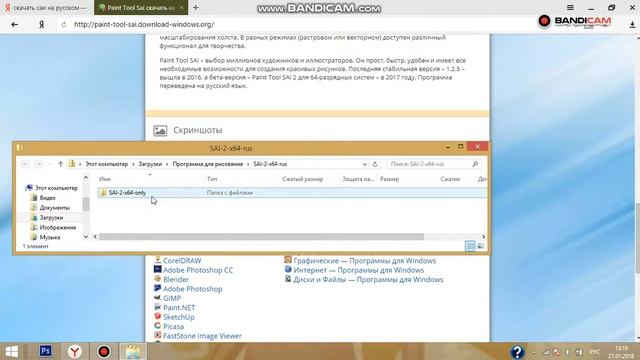Expand breadcrumb arrow after Загрузки

pos(167,164)
